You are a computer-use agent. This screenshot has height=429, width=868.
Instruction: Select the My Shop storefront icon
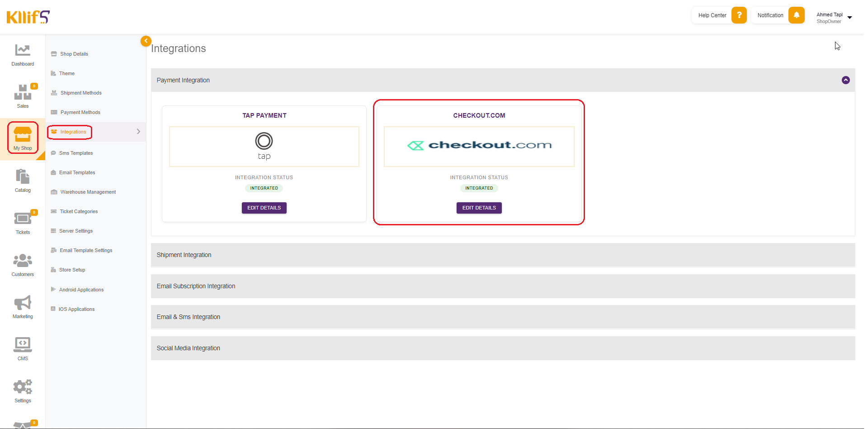click(23, 134)
